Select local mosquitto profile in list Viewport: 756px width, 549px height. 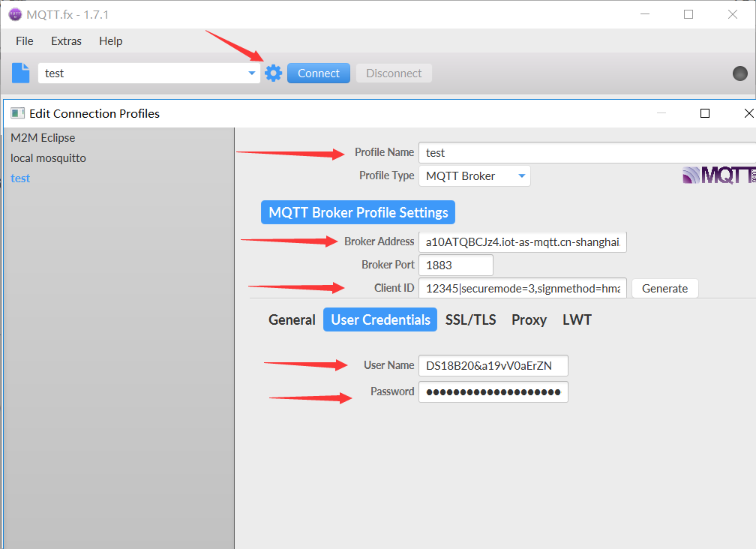[48, 158]
